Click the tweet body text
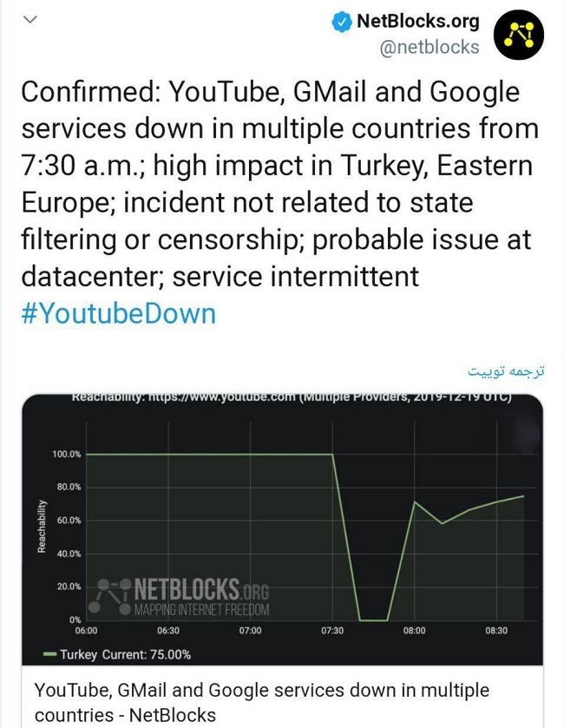The width and height of the screenshot is (564, 728). [280, 184]
